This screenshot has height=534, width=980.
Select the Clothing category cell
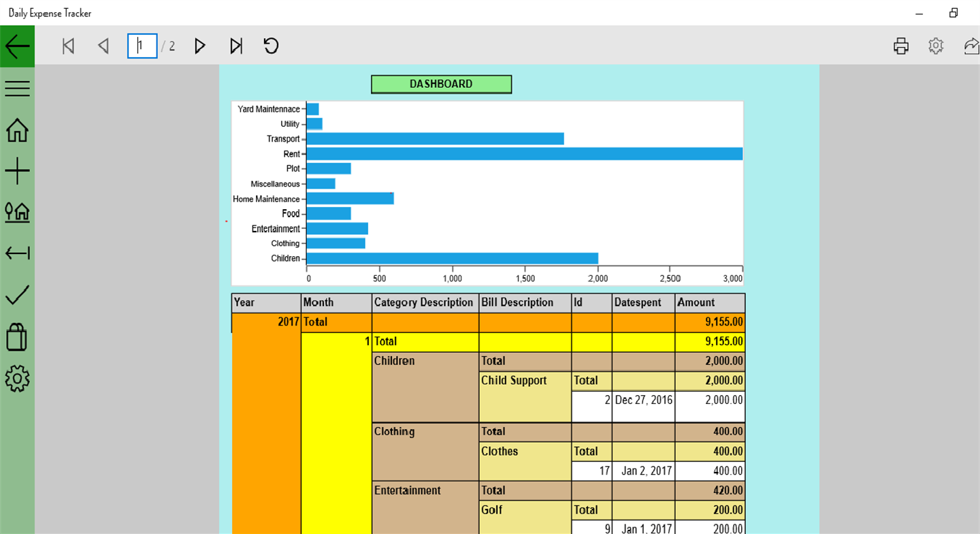tap(425, 452)
